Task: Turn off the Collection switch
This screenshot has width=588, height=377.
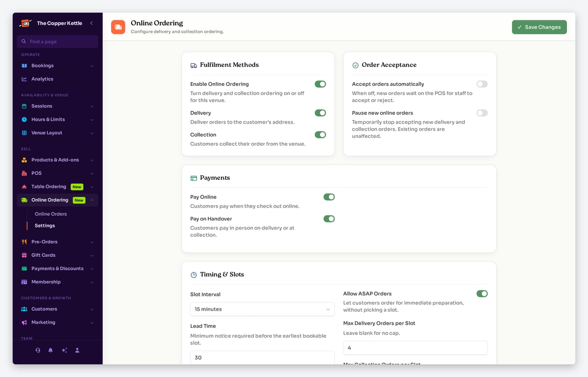Action: click(320, 135)
